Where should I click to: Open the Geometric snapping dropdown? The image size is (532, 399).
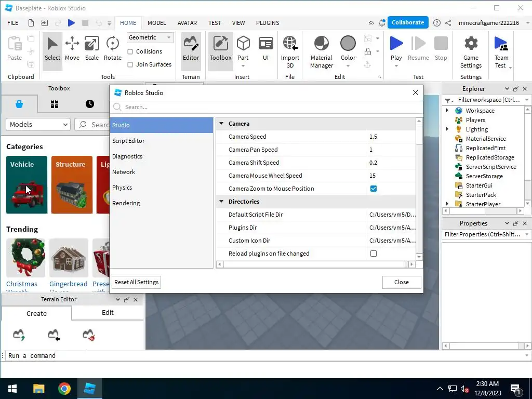coord(150,37)
